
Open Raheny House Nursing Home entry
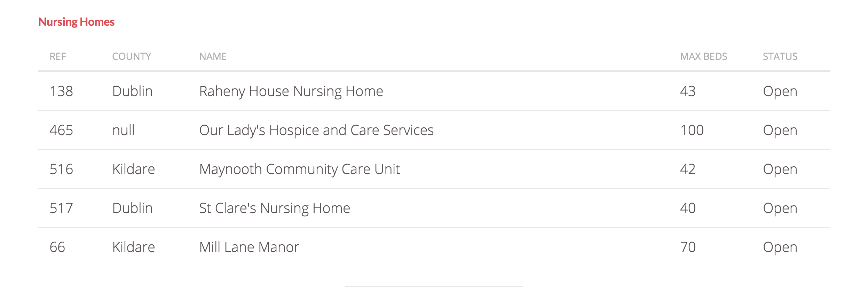click(291, 91)
